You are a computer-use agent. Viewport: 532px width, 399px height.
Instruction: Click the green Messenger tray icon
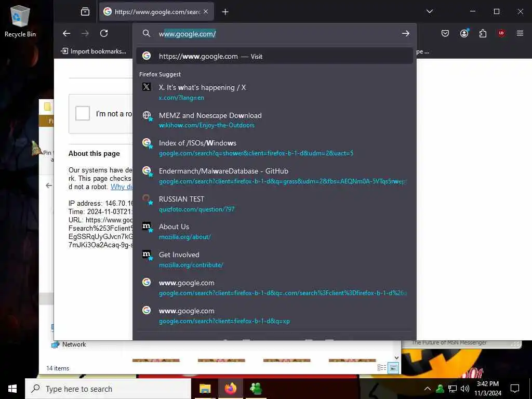(x=440, y=389)
